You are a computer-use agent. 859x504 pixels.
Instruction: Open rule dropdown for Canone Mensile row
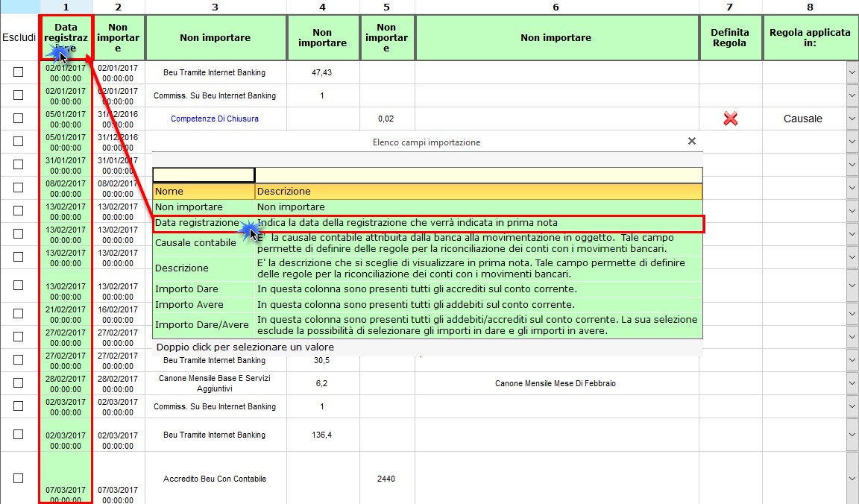coord(852,383)
